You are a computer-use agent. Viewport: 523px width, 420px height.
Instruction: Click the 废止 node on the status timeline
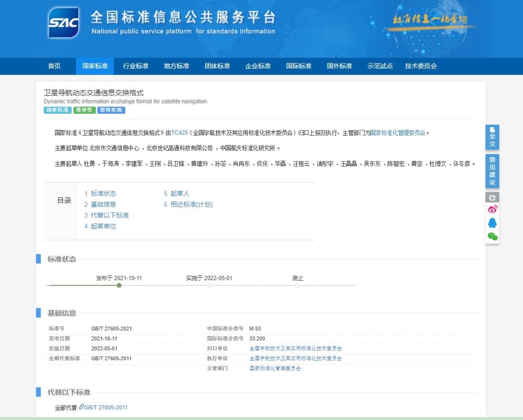tap(298, 286)
